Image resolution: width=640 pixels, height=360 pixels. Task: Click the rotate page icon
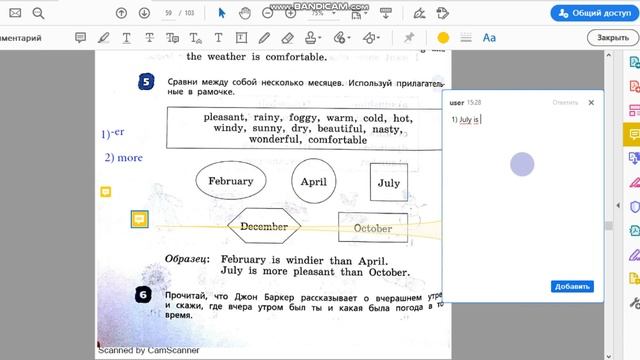pyautogui.click(x=442, y=13)
